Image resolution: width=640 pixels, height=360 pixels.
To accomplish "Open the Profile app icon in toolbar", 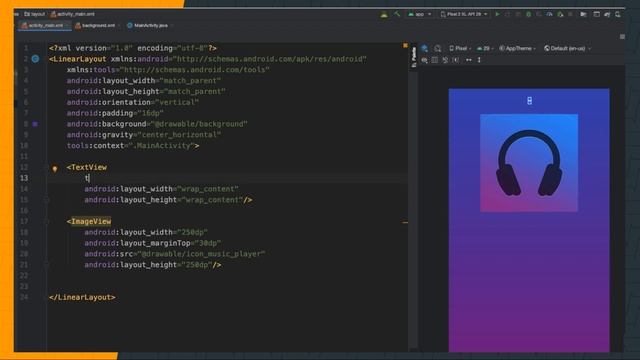I will coord(550,14).
